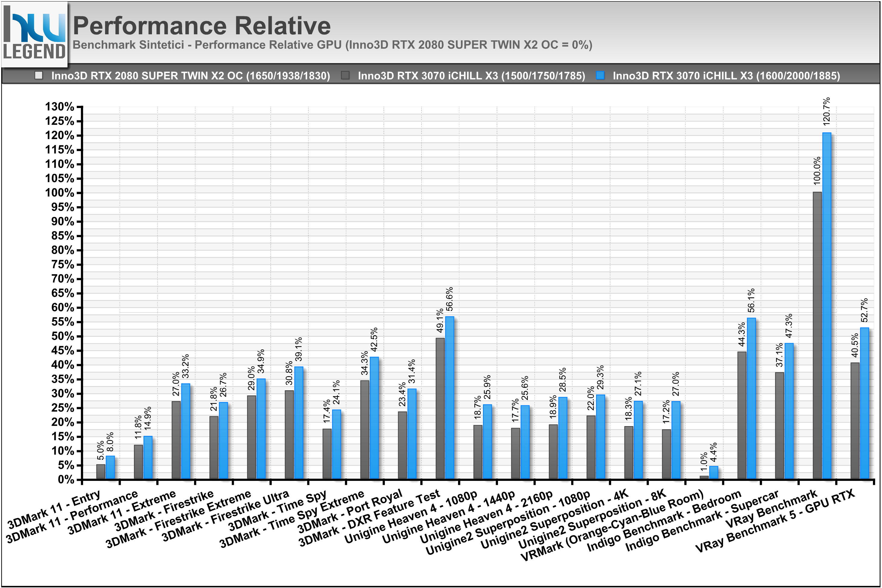Click the 34.9% blue Firestrike Extreme bar

(262, 429)
